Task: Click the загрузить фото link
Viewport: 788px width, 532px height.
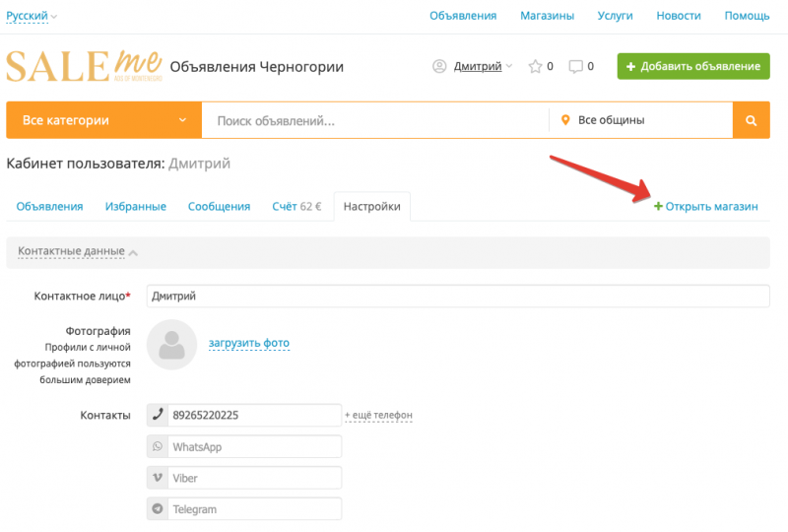Action: pos(248,344)
